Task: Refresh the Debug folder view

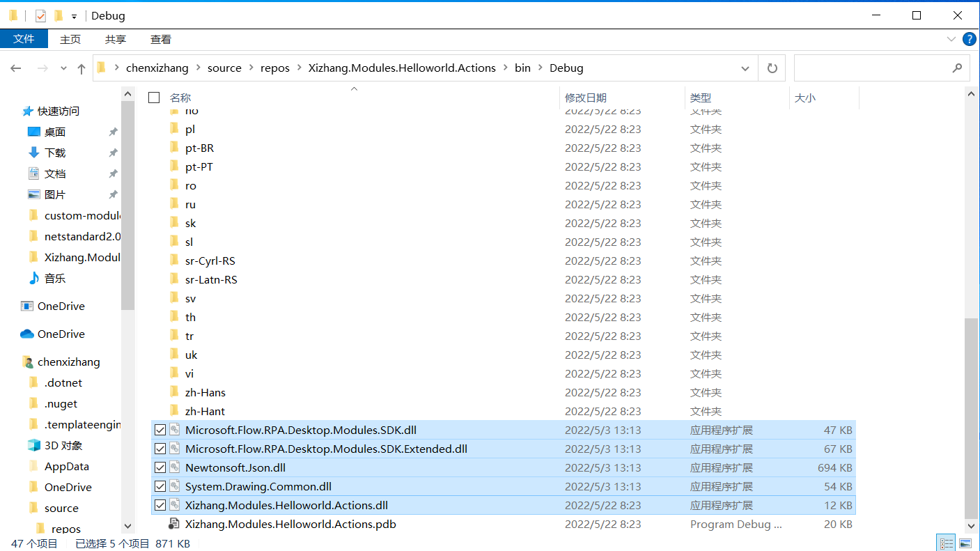Action: coord(772,68)
